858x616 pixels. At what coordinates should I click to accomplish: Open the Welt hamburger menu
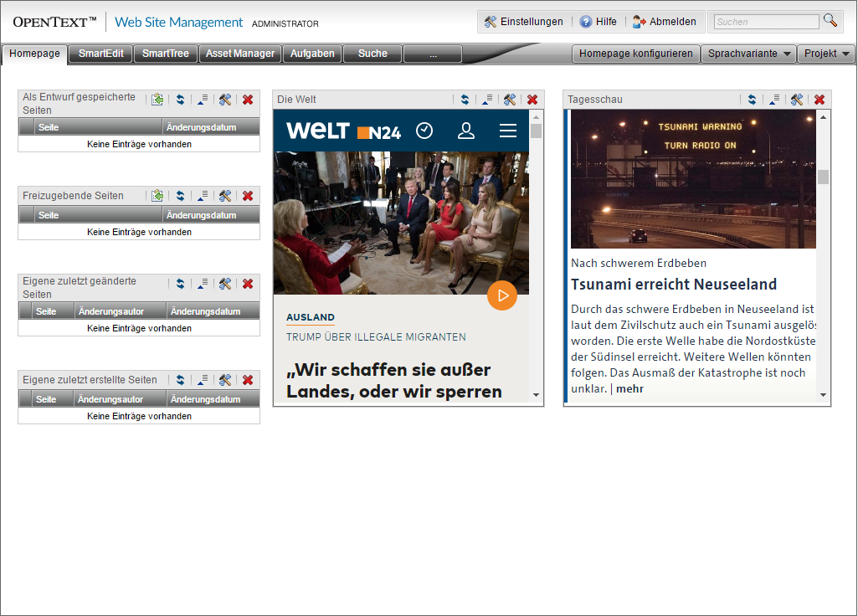click(x=508, y=131)
